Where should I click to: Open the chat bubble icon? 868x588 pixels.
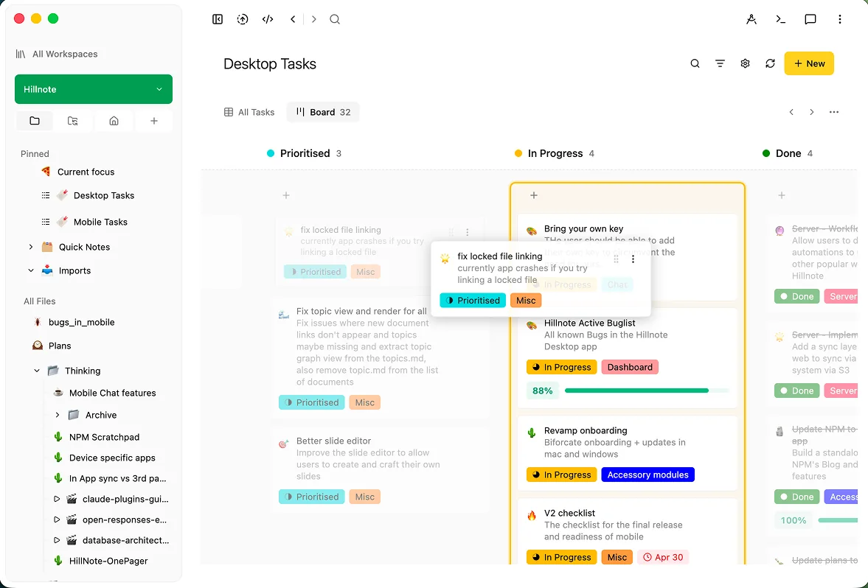click(x=810, y=19)
